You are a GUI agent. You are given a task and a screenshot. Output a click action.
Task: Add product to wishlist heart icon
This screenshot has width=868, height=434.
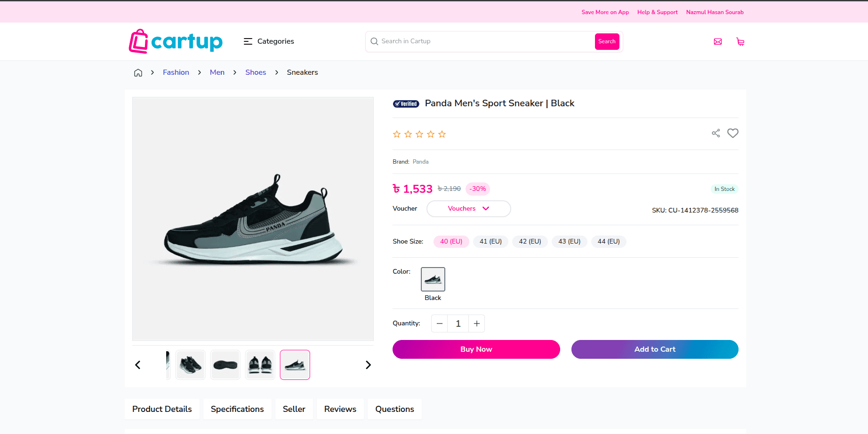732,134
